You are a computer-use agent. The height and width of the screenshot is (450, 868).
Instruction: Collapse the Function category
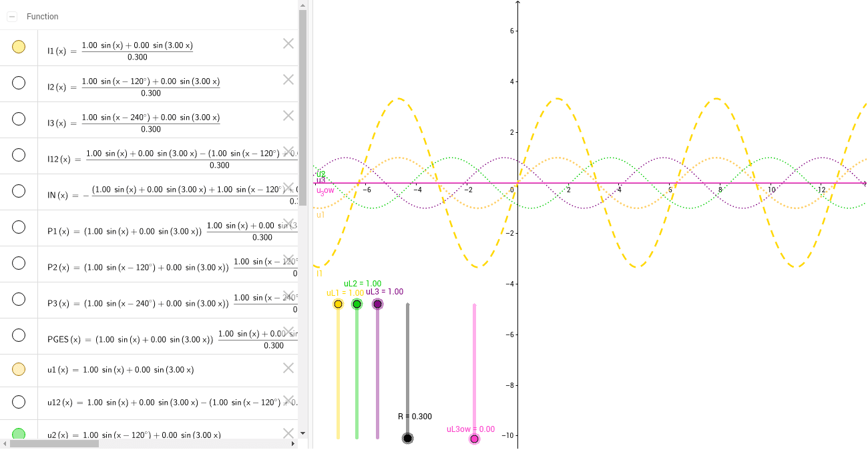coord(12,16)
